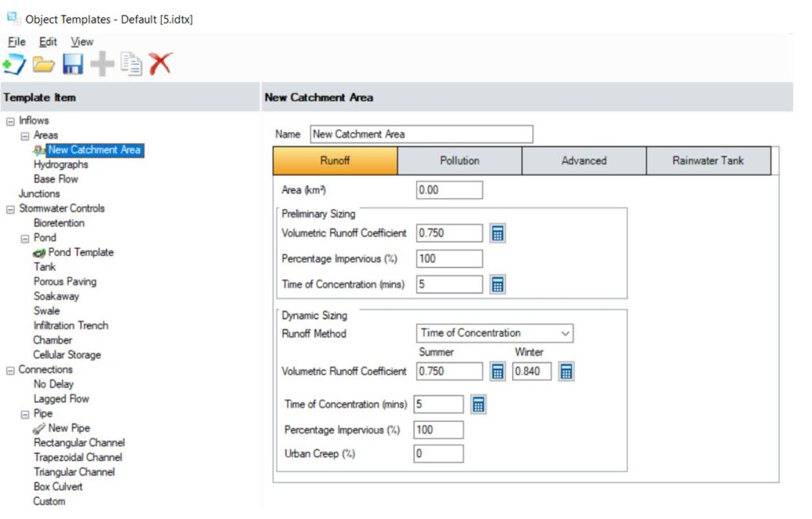Screen dimensions: 812x519
Task: Open calculator for Preliminary Volumetric Runoff Coefficient
Action: click(x=498, y=234)
